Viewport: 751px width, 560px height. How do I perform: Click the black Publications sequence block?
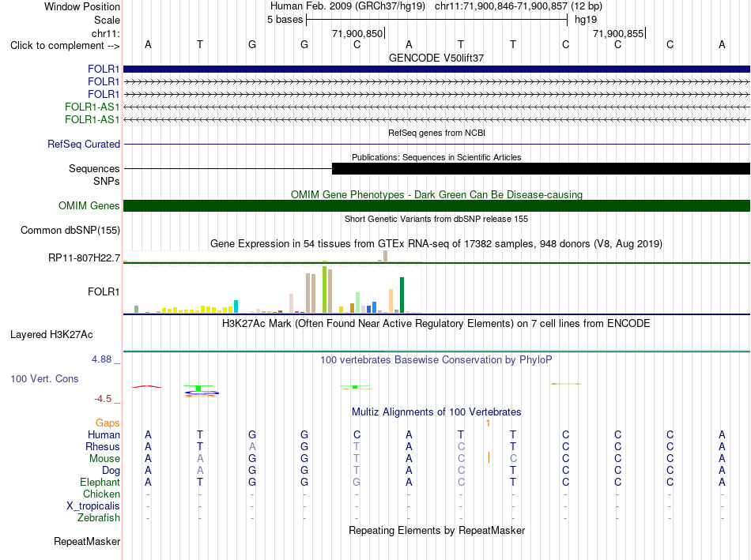pos(542,168)
